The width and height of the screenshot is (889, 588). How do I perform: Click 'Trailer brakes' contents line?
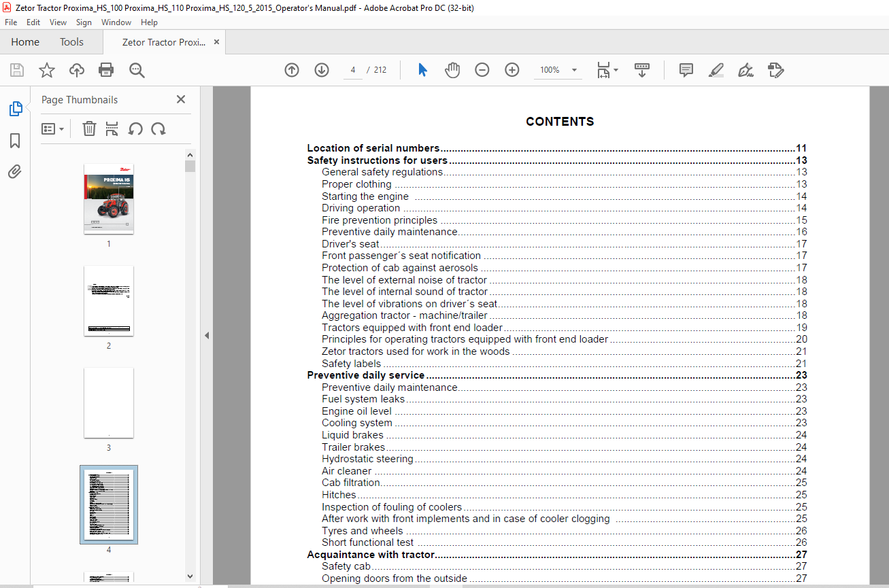[x=565, y=447]
